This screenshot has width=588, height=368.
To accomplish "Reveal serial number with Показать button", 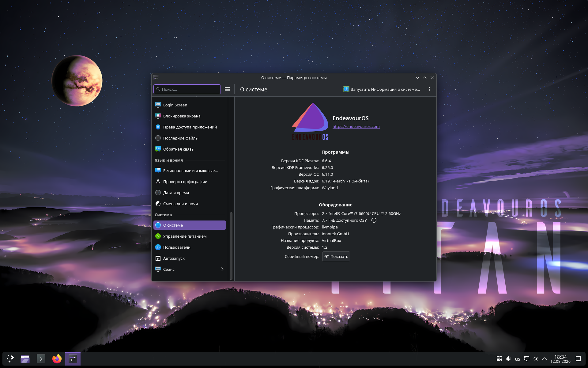I will (336, 256).
